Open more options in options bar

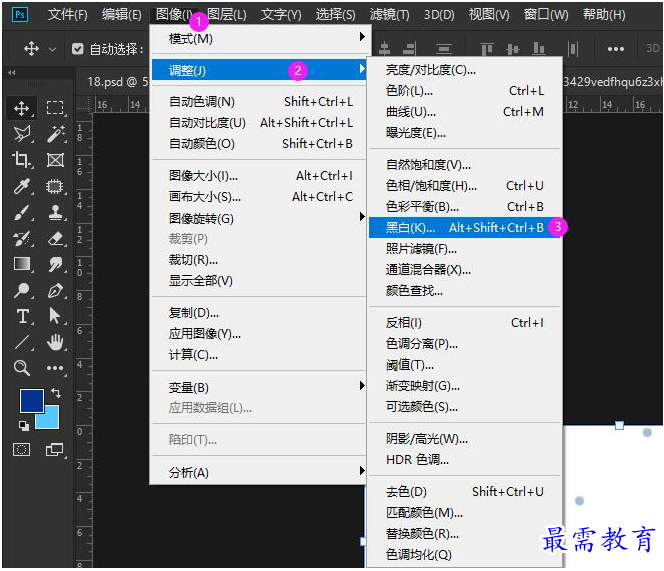point(616,49)
